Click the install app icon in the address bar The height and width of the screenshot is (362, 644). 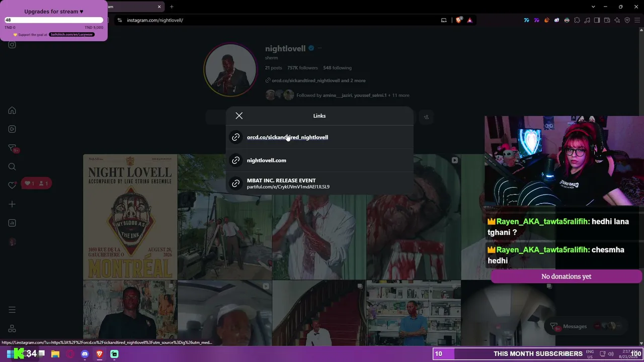coord(444,20)
